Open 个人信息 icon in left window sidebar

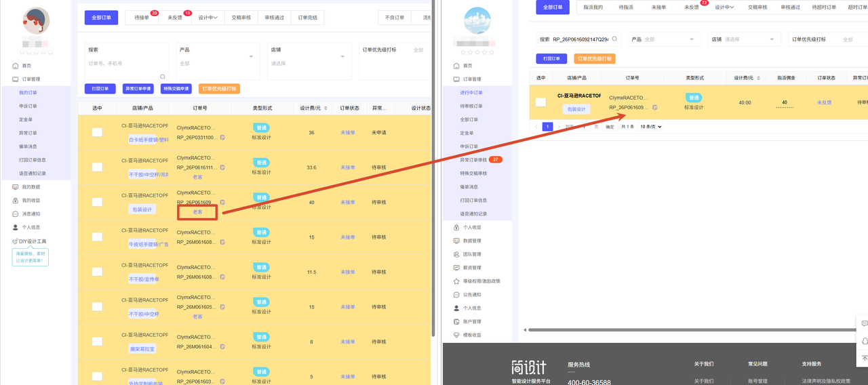pyautogui.click(x=16, y=227)
